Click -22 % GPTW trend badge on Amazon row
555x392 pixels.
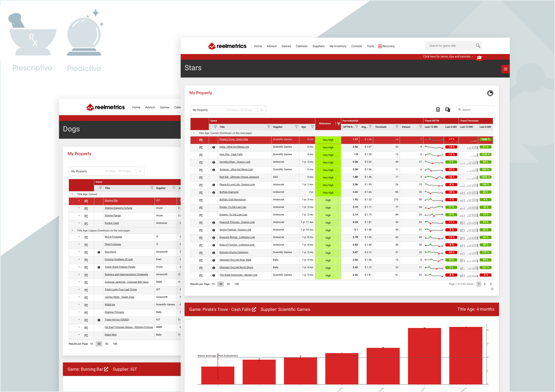pyautogui.click(x=451, y=170)
